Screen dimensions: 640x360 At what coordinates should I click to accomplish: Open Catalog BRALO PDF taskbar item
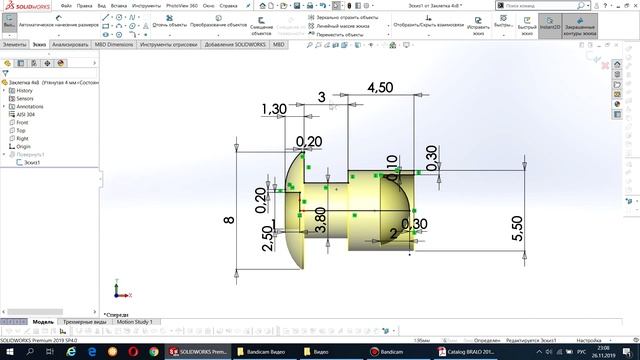pyautogui.click(x=465, y=352)
